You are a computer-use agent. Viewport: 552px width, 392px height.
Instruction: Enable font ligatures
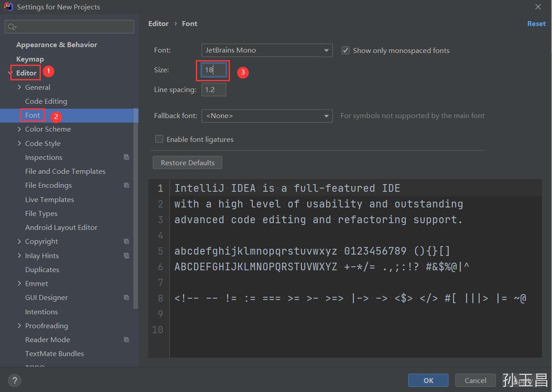pos(159,139)
